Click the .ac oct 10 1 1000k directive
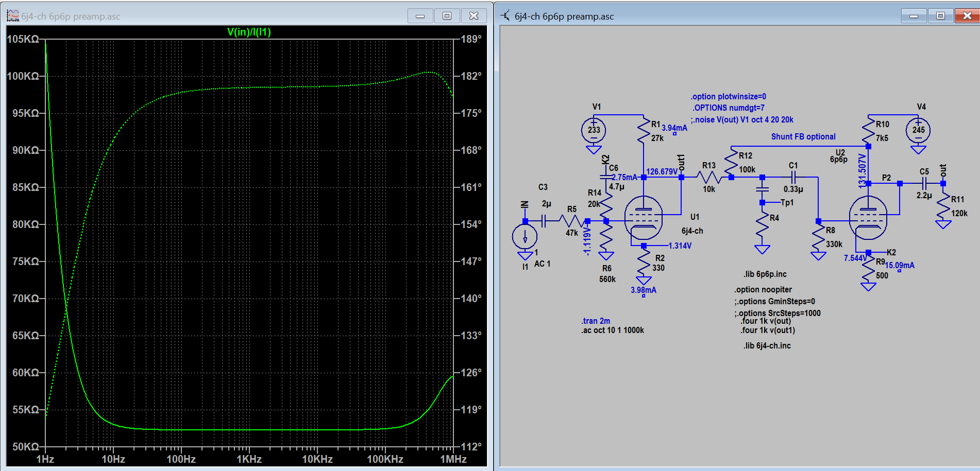980x471 pixels. tap(613, 330)
